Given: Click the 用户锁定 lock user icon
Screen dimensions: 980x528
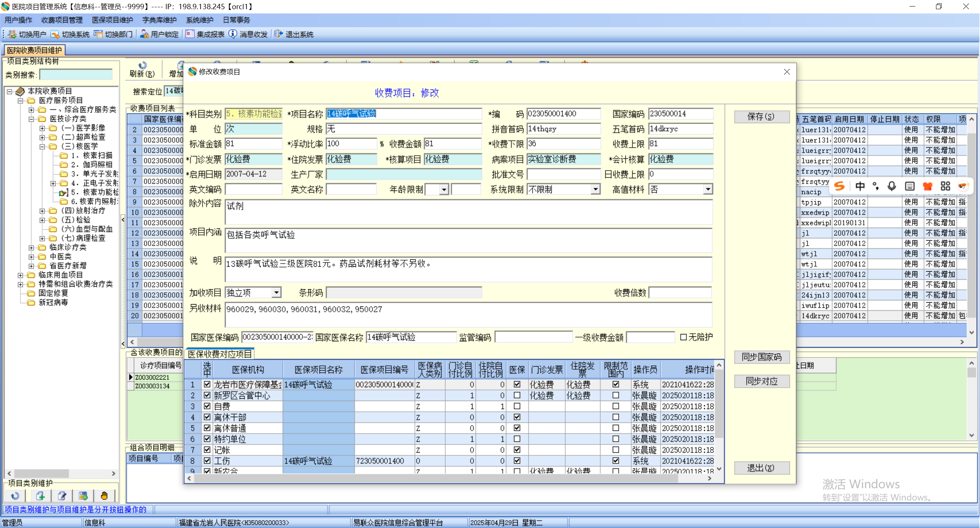Looking at the screenshot, I should pos(144,34).
